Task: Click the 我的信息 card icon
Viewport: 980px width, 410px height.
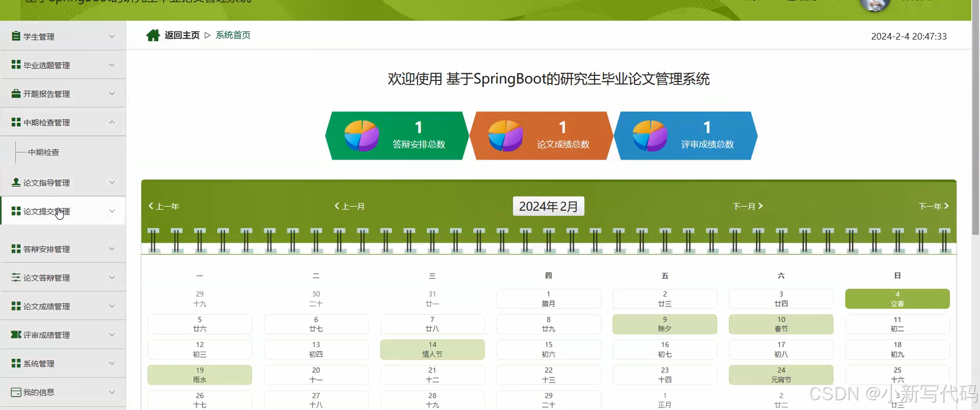Action: point(16,392)
